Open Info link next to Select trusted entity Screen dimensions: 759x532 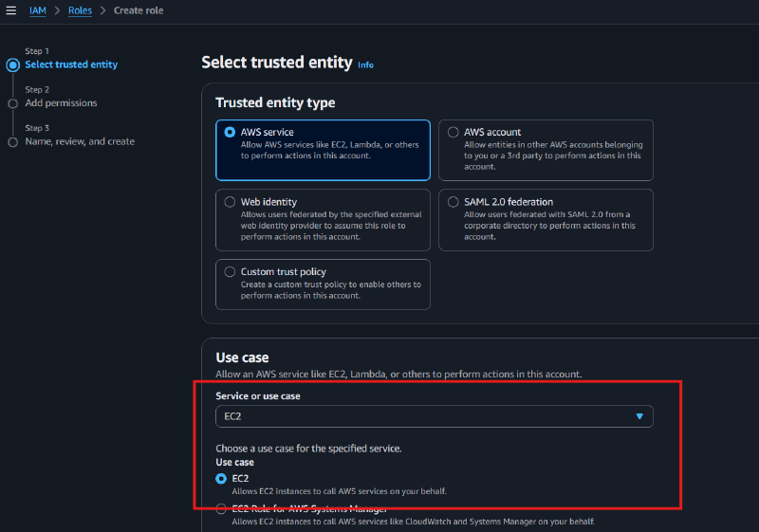365,64
